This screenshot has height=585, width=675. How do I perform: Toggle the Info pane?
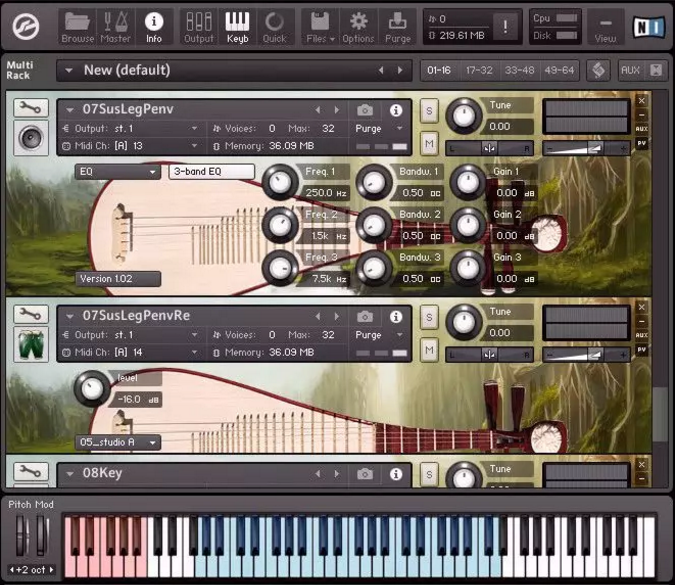154,27
